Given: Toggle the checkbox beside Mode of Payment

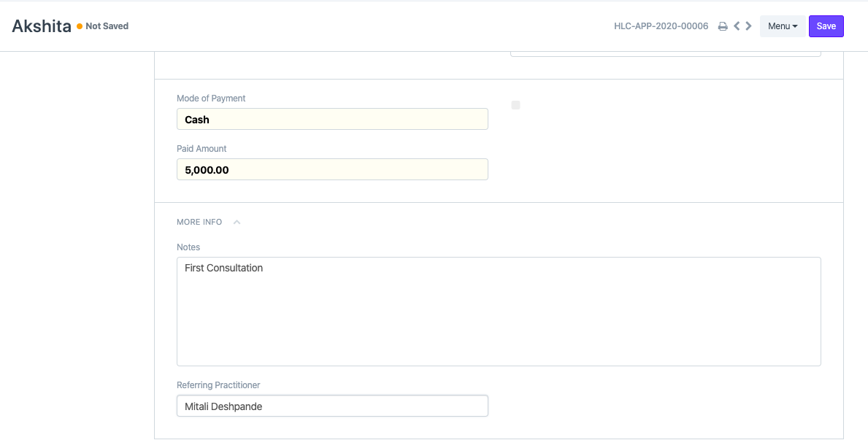Looking at the screenshot, I should click(515, 105).
